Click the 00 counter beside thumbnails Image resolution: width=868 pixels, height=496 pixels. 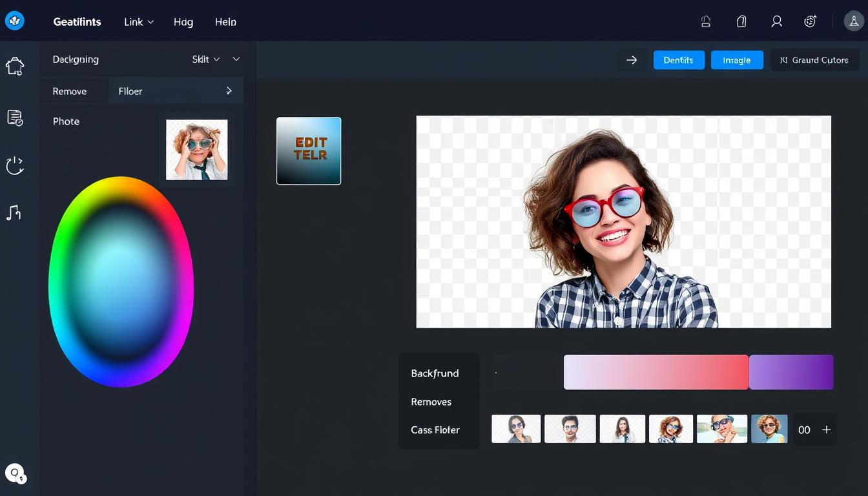click(x=804, y=429)
